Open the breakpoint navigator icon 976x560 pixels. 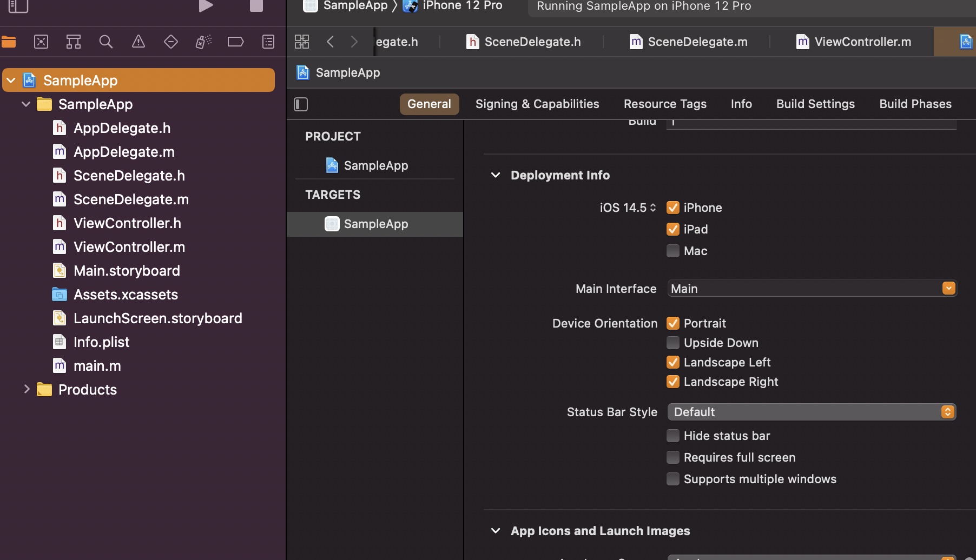[235, 42]
